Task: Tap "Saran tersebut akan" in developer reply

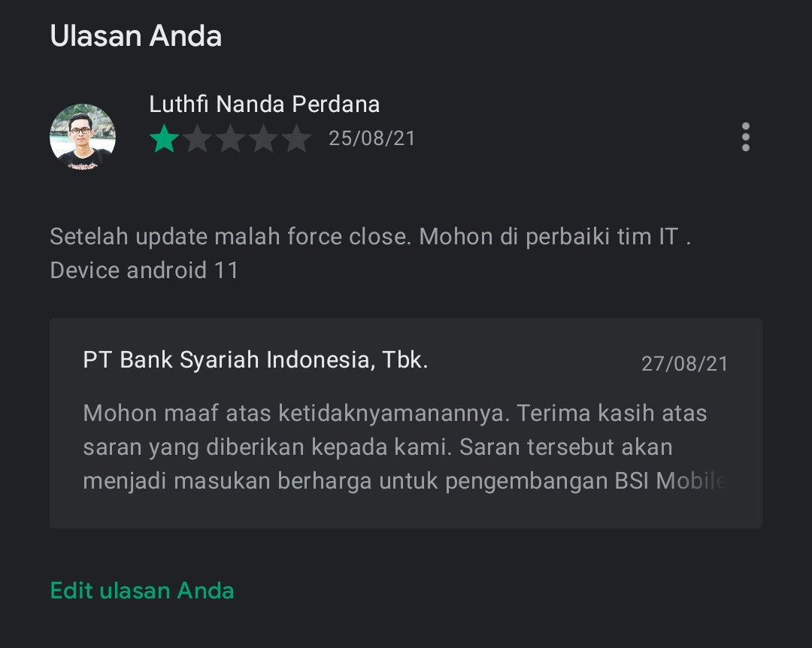Action: pos(566,447)
